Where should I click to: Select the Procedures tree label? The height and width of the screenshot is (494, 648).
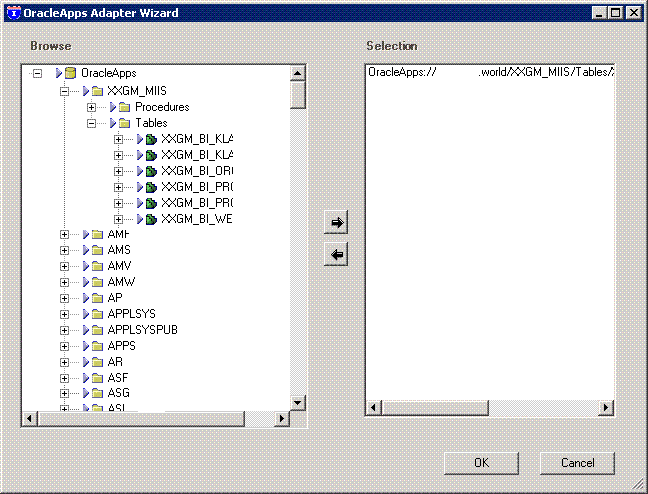point(162,107)
